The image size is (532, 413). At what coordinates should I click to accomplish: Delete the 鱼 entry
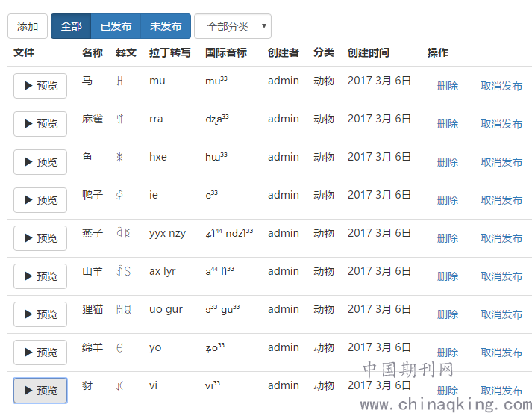448,162
